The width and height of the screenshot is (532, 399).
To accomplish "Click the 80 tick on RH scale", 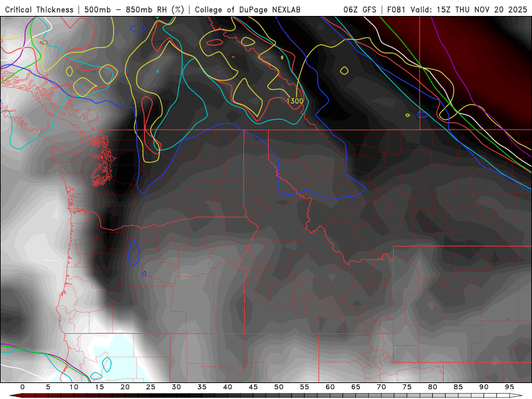I will (433, 387).
